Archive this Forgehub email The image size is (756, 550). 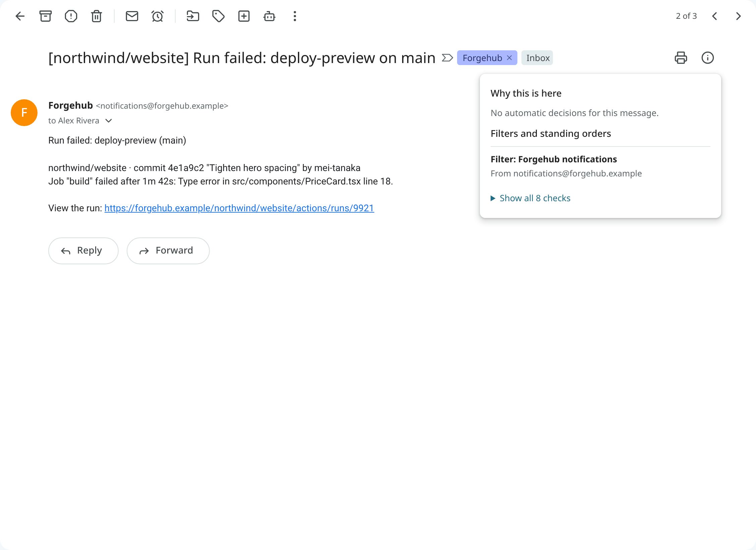pyautogui.click(x=46, y=16)
